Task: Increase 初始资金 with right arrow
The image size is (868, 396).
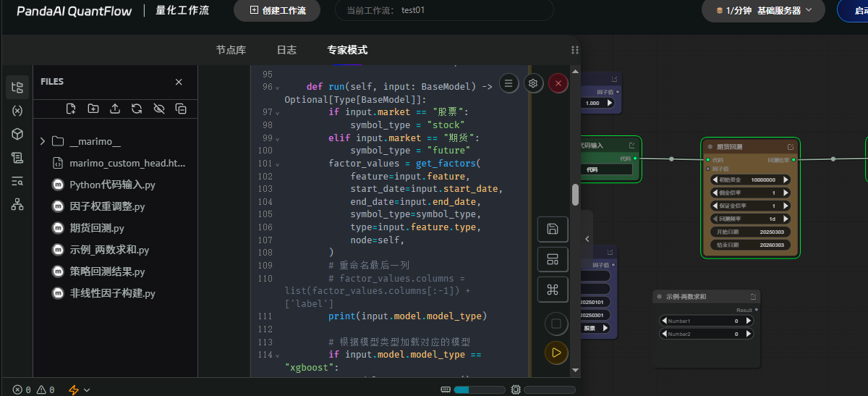Action: click(786, 180)
